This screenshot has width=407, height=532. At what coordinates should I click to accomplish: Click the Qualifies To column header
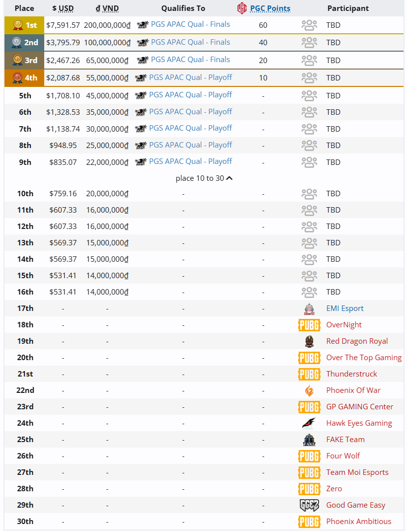tap(183, 8)
